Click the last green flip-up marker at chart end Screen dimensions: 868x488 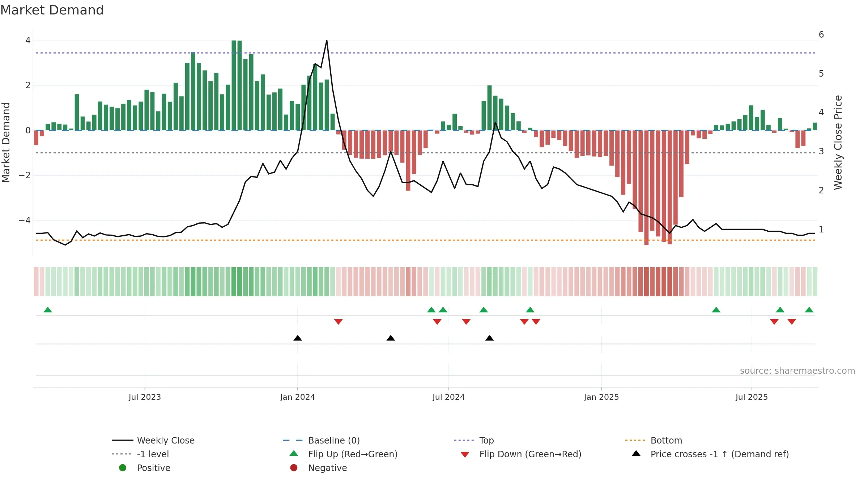(809, 310)
